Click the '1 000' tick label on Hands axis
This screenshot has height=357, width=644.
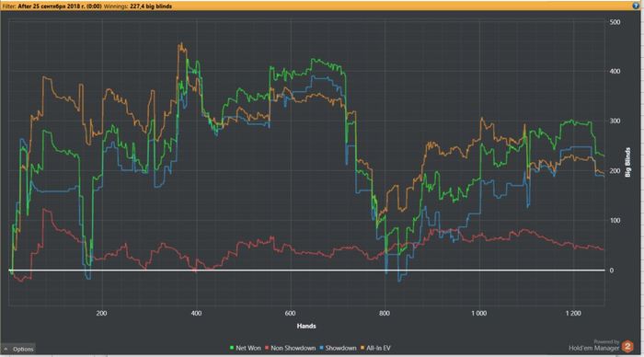pyautogui.click(x=479, y=313)
